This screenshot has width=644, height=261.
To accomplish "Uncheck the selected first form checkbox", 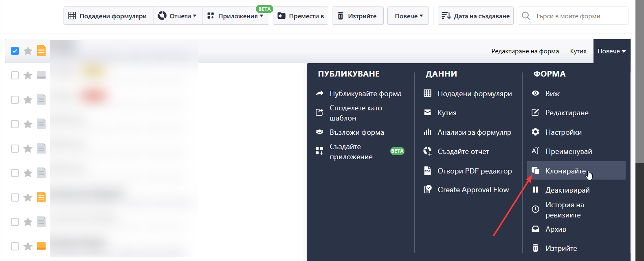I will tap(15, 51).
